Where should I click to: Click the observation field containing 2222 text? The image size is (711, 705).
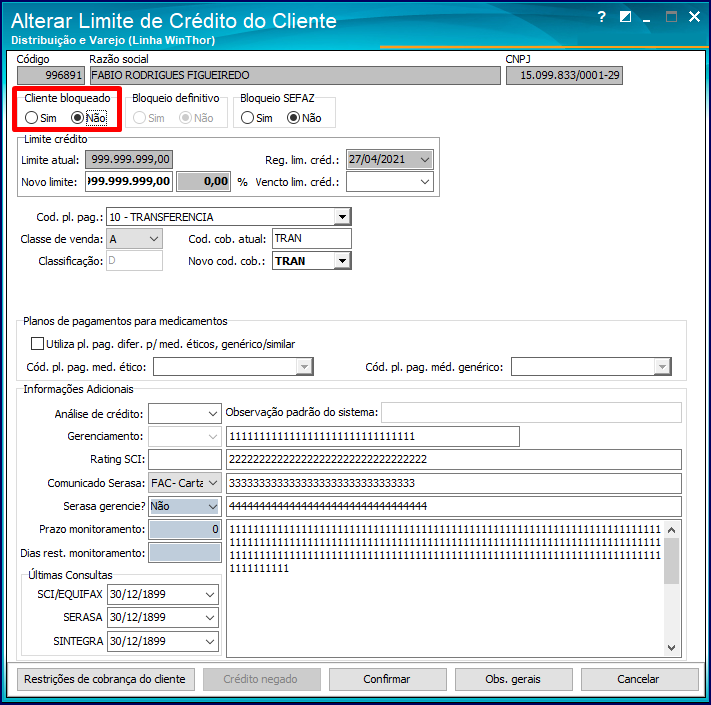[453, 459]
